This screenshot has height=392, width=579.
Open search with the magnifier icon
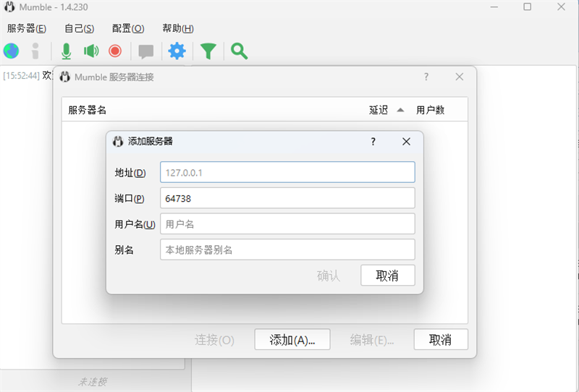[240, 51]
